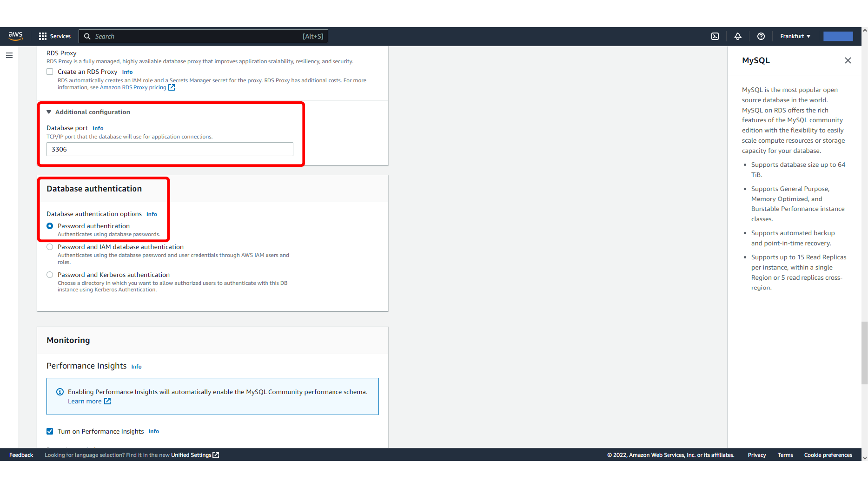The image size is (868, 488).
Task: Click external link icon beside Learn more
Action: [x=107, y=401]
